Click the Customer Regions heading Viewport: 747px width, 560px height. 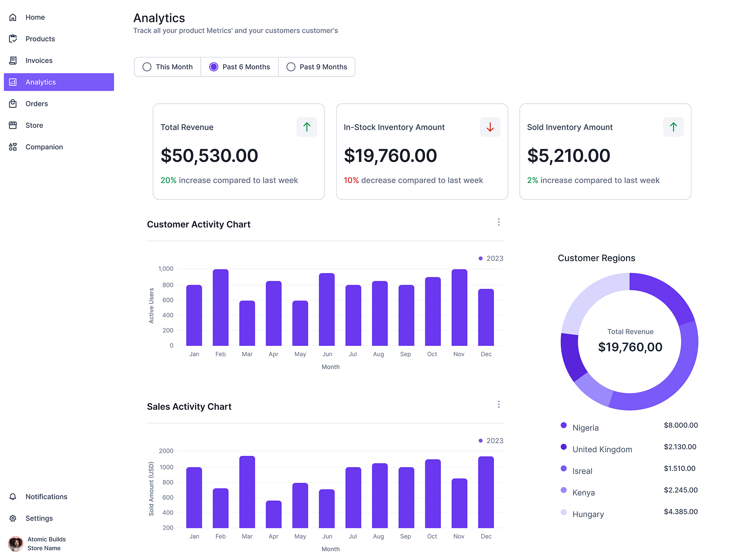tap(597, 258)
